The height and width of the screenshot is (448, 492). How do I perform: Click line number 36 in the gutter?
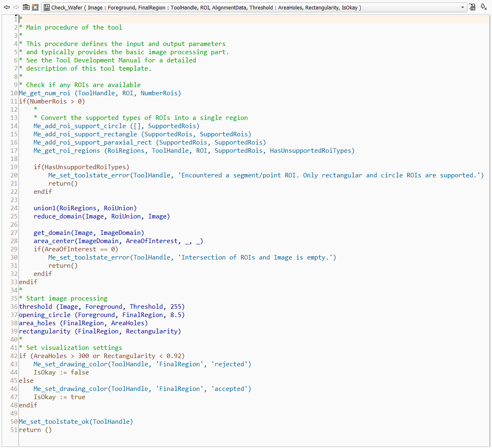pyautogui.click(x=14, y=307)
